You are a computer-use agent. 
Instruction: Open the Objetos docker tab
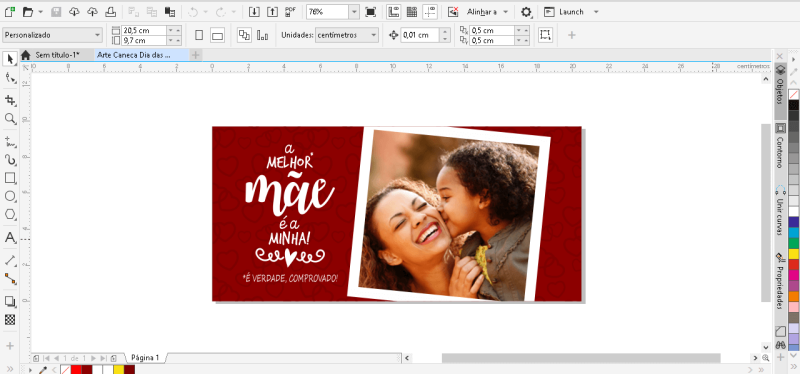780,91
